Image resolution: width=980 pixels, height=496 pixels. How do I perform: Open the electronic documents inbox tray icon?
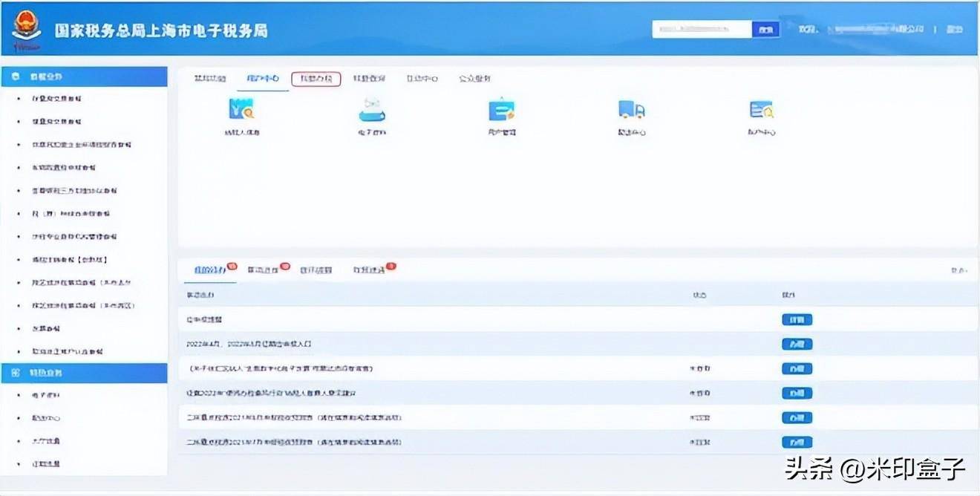[372, 110]
